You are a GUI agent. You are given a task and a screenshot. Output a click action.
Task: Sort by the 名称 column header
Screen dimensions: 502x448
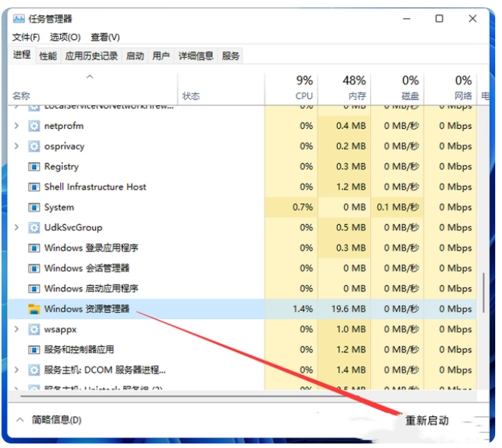tap(93, 90)
